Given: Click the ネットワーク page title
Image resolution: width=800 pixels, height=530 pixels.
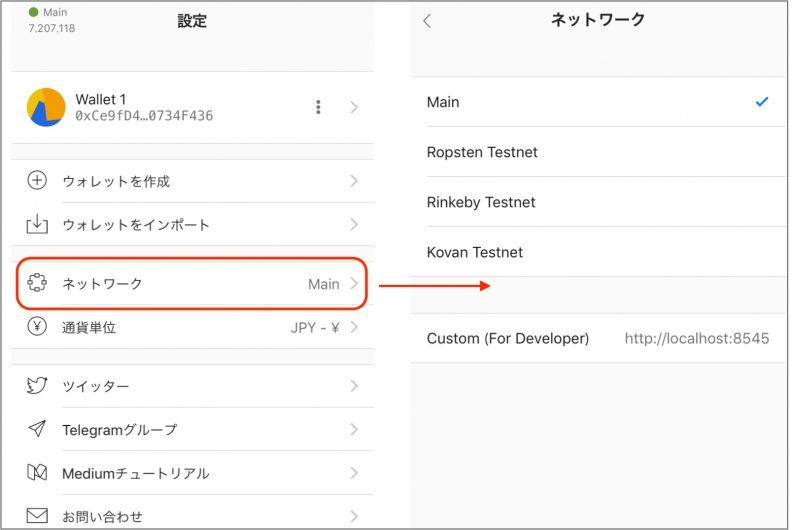Looking at the screenshot, I should (597, 19).
